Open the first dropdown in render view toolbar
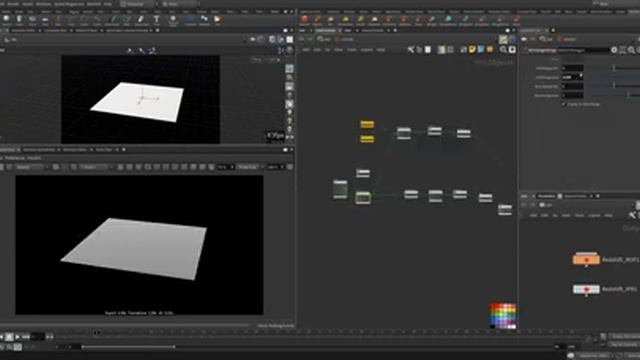Image resolution: width=640 pixels, height=360 pixels. (x=30, y=167)
